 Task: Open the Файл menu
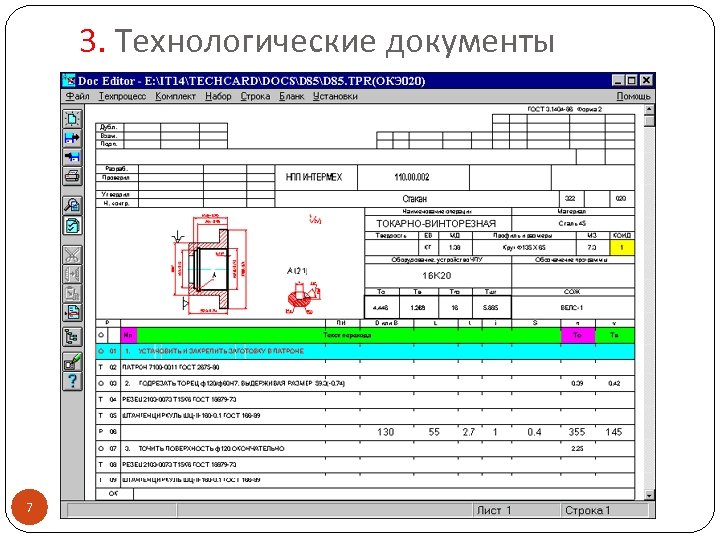pos(78,96)
